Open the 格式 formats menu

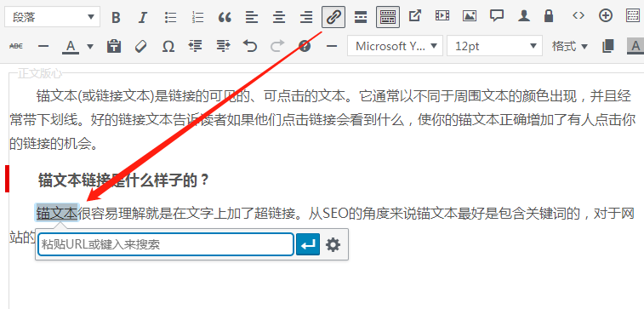[x=570, y=46]
